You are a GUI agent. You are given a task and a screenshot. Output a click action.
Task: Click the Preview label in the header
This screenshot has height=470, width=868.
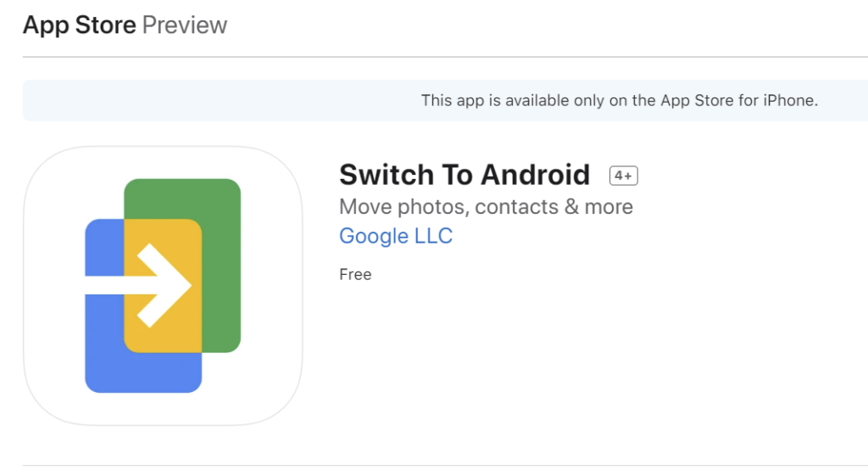[184, 25]
